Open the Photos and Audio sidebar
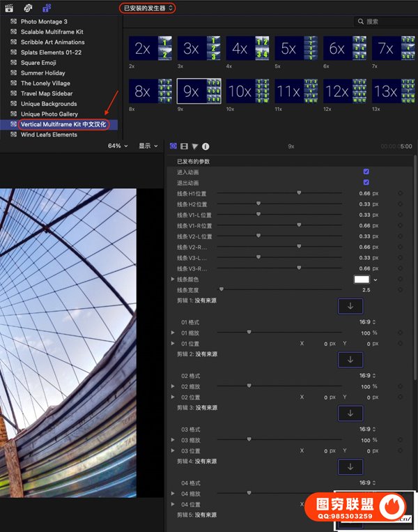This screenshot has width=418, height=532. (x=29, y=8)
